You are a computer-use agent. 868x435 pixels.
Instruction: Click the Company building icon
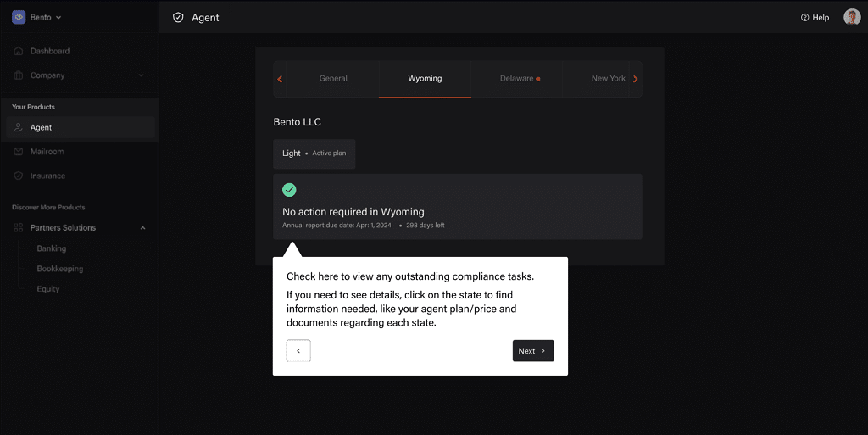[x=19, y=75]
